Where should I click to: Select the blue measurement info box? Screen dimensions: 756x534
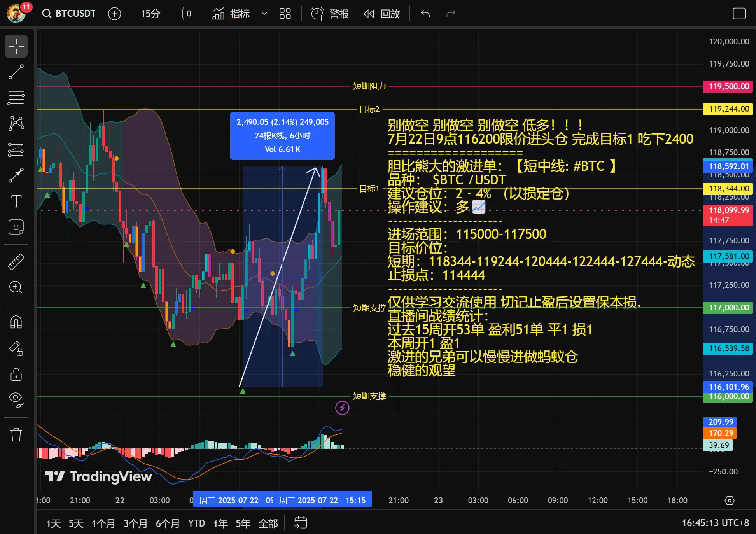click(282, 136)
